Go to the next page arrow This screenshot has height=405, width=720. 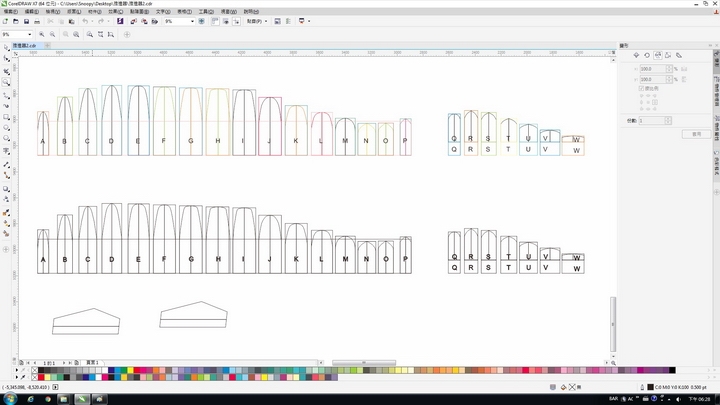pyautogui.click(x=64, y=363)
